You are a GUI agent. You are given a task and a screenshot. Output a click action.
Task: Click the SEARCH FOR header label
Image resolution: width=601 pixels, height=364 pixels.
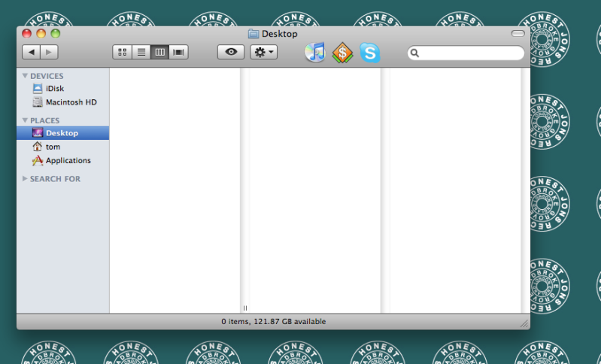55,179
